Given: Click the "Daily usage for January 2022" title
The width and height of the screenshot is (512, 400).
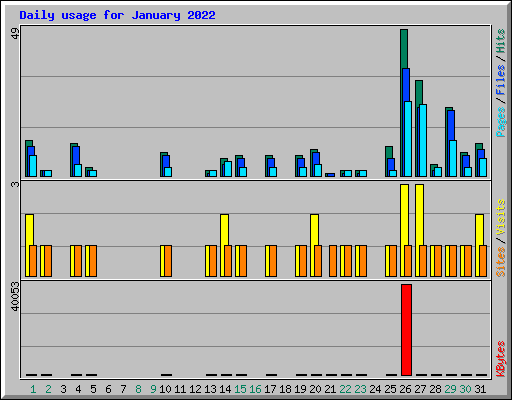Looking at the screenshot, I should (117, 15).
